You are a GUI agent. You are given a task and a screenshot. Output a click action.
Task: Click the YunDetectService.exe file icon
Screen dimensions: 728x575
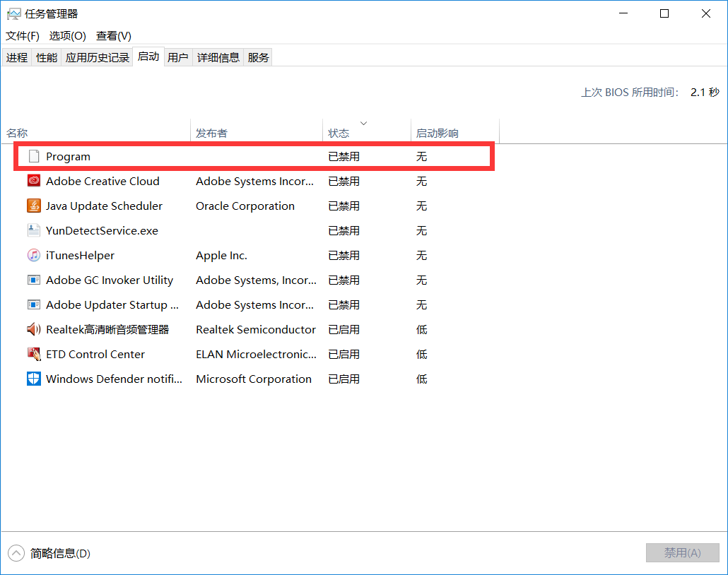click(x=33, y=231)
